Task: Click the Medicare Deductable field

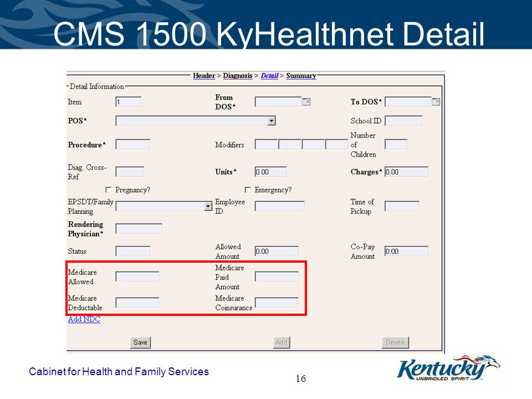Action: (x=137, y=303)
